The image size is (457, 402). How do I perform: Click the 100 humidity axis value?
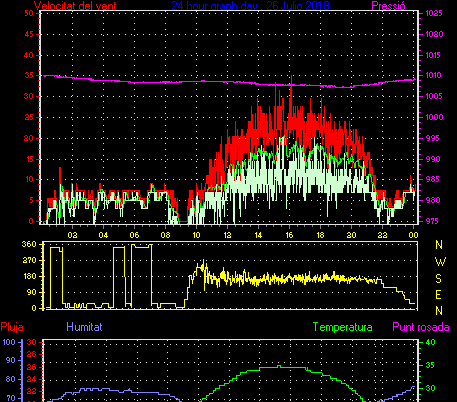point(9,342)
